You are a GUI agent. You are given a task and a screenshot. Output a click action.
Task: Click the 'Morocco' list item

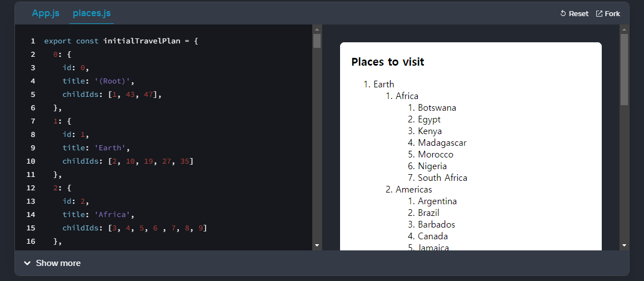436,155
